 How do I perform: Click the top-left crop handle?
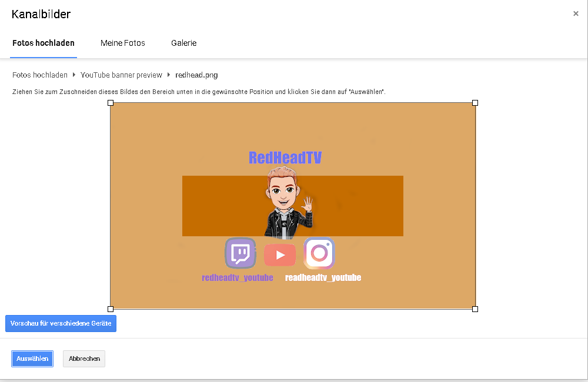[x=111, y=103]
